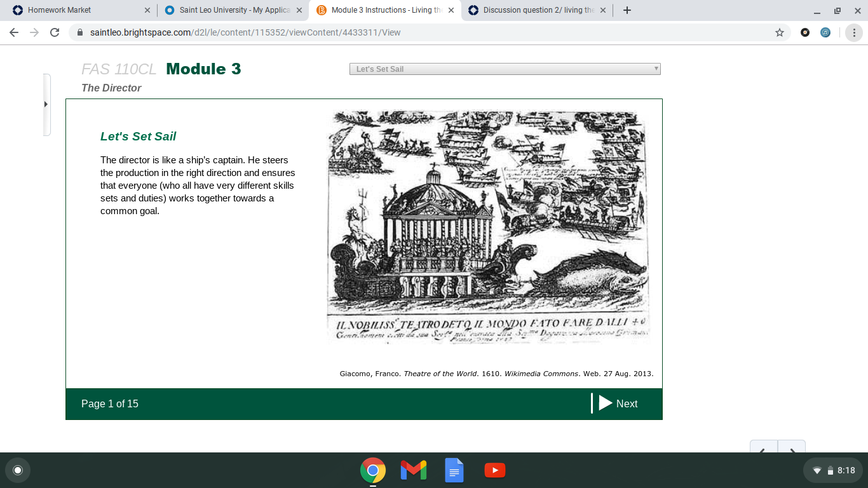The height and width of the screenshot is (488, 868).
Task: Close the Homework Market tab
Action: (147, 10)
